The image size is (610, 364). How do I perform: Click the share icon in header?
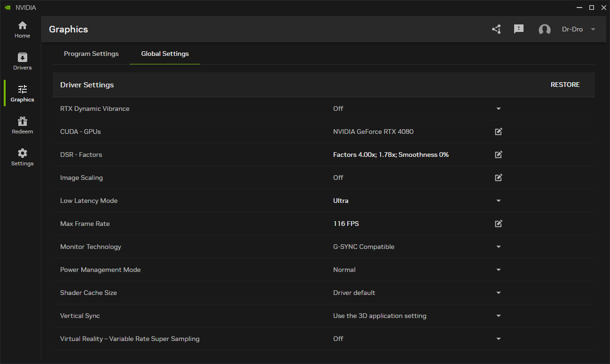click(496, 29)
